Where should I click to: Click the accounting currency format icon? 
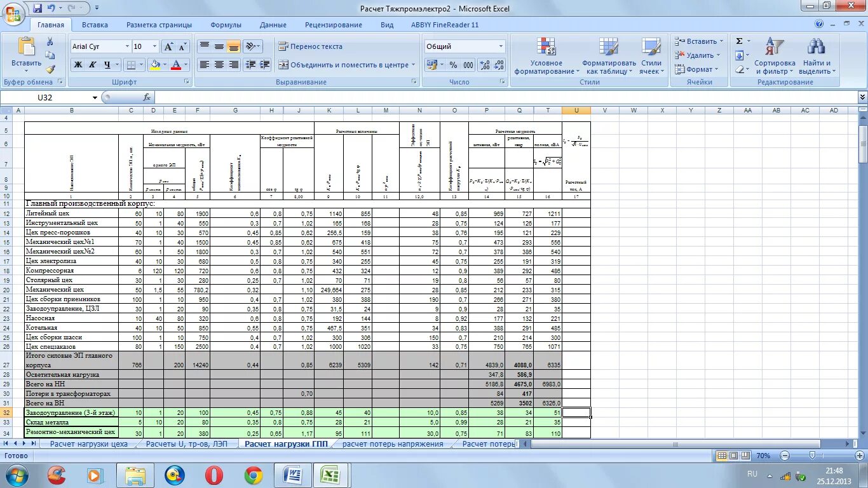pos(431,65)
